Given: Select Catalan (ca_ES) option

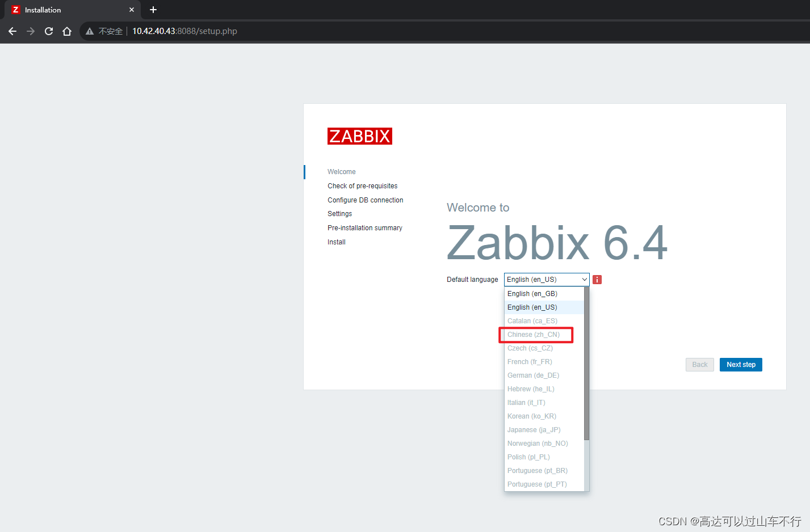Looking at the screenshot, I should coord(544,321).
